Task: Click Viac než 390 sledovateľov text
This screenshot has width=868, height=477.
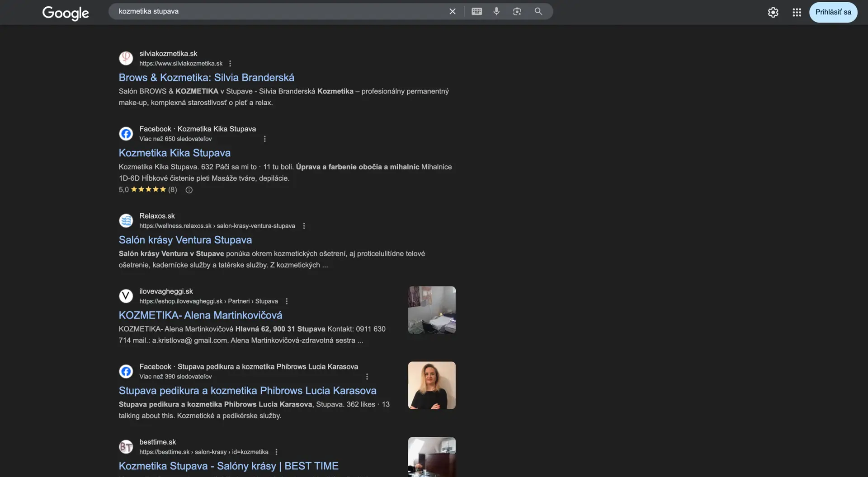Action: pos(175,377)
